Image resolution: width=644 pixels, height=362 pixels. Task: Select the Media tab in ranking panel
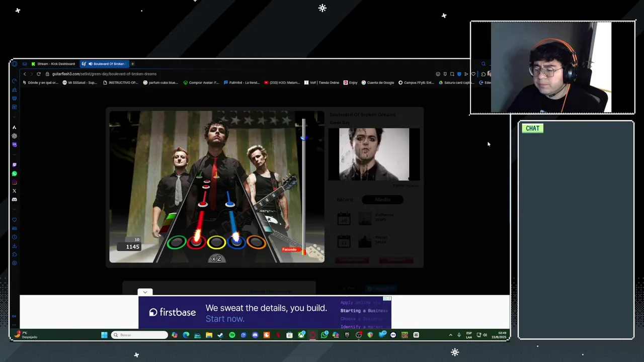point(382,200)
